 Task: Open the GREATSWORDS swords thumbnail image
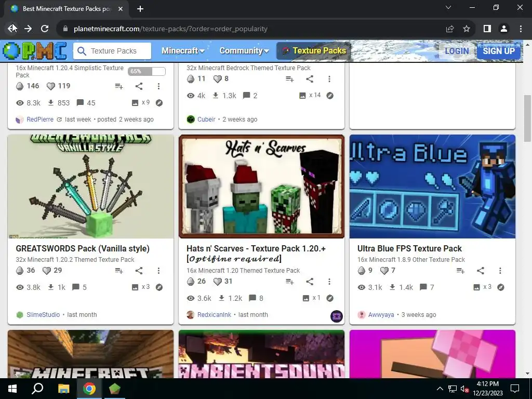[90, 187]
